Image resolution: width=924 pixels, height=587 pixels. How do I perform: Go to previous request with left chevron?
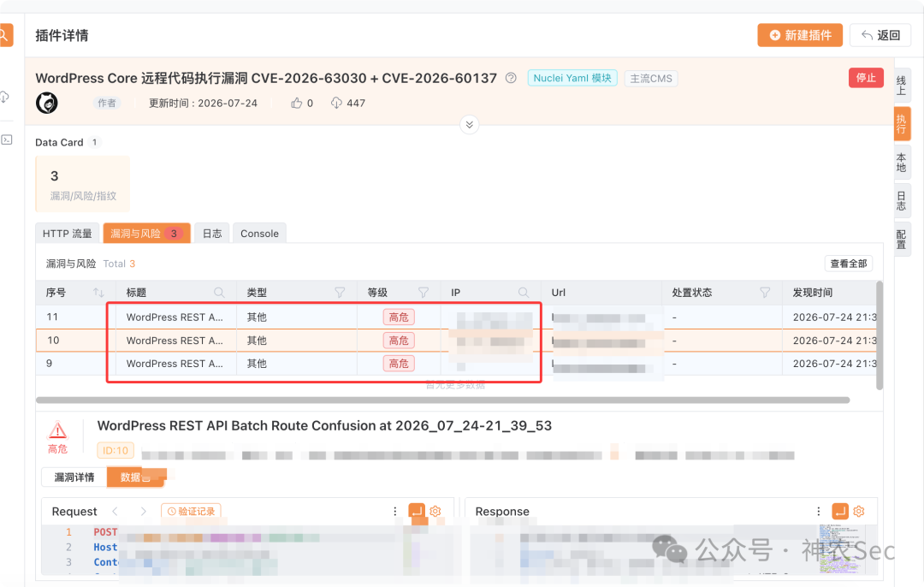click(x=115, y=511)
